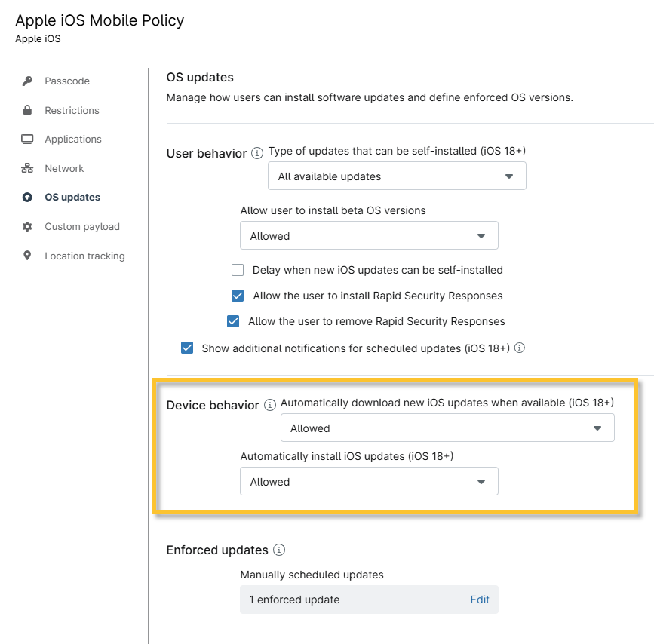Uncheck allowing users to install Rapid Security Responses
The height and width of the screenshot is (644, 654).
coord(238,296)
